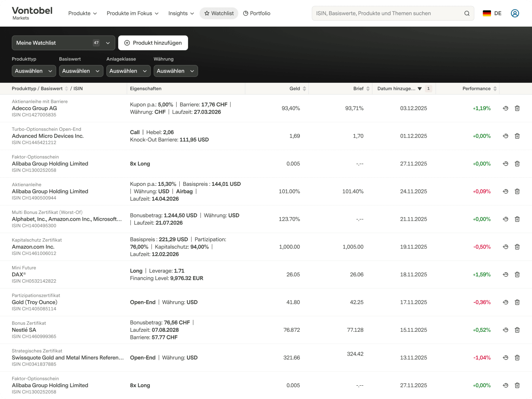The image size is (532, 399).
Task: Click portfolio icon for Swissquote Gold and Metal Miners
Action: 505,358
